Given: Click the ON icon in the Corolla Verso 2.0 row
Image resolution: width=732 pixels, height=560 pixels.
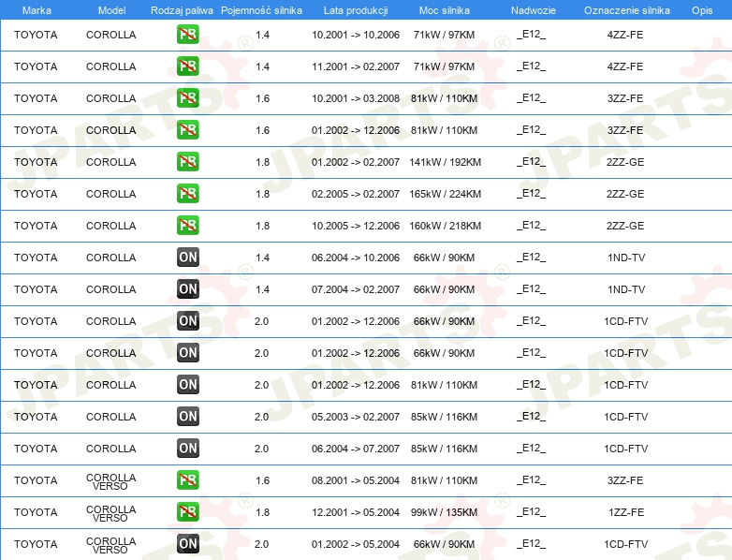Looking at the screenshot, I should [x=187, y=544].
